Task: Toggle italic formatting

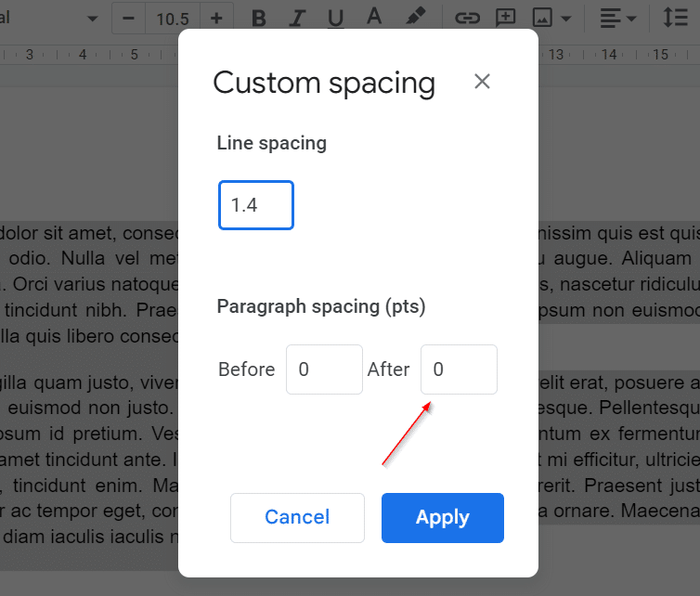Action: pos(297,19)
